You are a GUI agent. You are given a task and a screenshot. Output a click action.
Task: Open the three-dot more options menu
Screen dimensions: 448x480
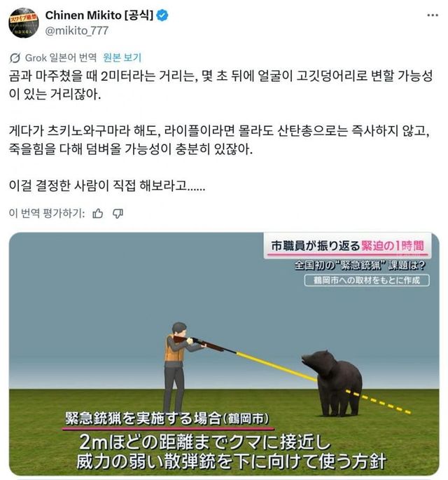pos(433,15)
